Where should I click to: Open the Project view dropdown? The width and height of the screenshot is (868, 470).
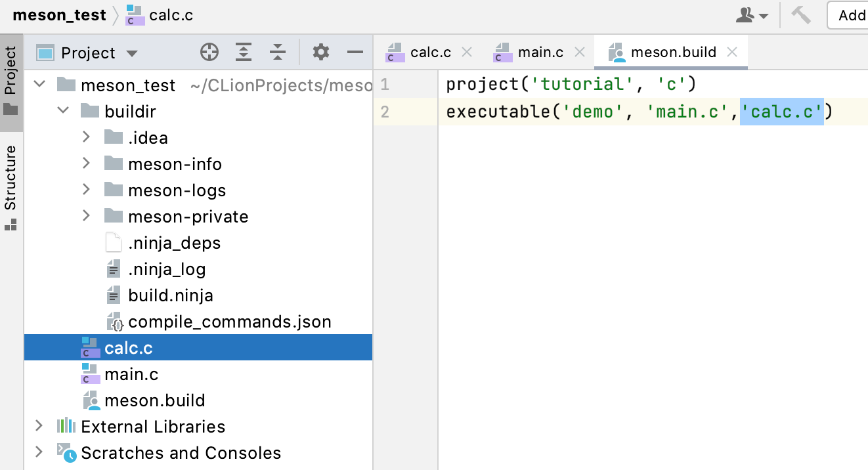pyautogui.click(x=131, y=52)
